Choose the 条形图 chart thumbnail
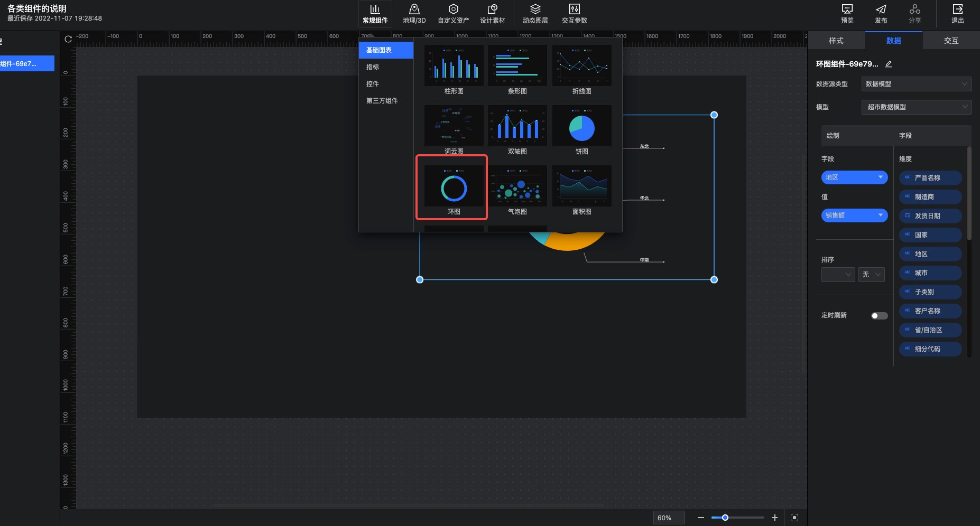Viewport: 980px width, 526px height. 517,65
